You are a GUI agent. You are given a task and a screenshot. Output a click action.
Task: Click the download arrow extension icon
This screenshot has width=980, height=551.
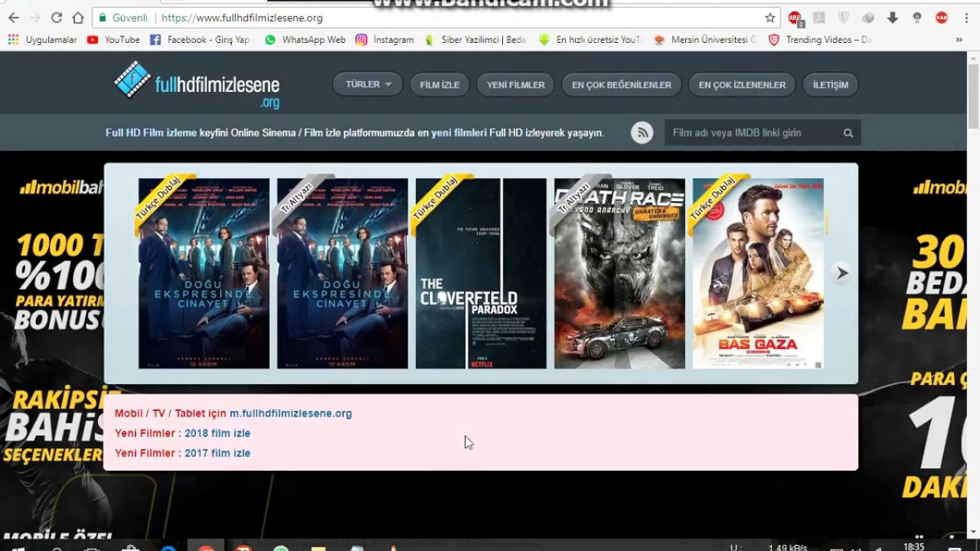click(893, 18)
